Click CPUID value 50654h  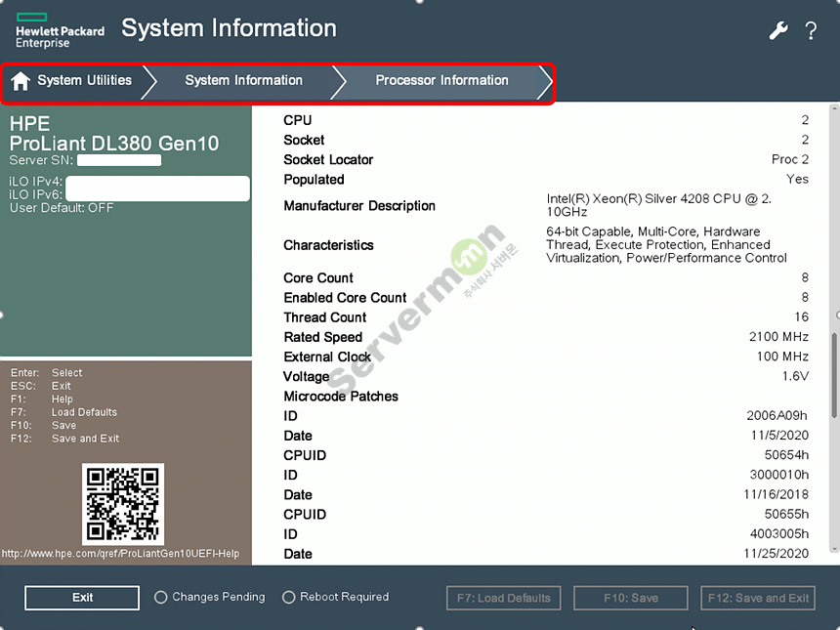[x=786, y=455]
